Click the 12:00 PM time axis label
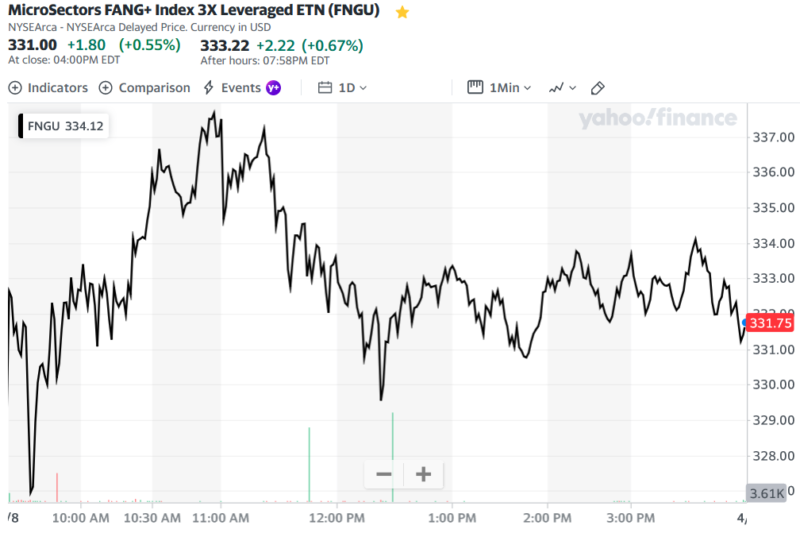 [337, 518]
